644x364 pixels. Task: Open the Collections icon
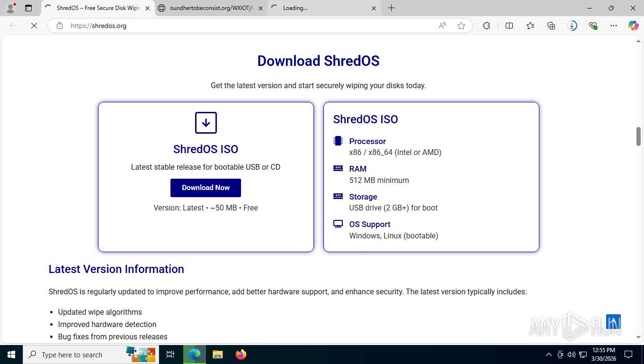551,26
